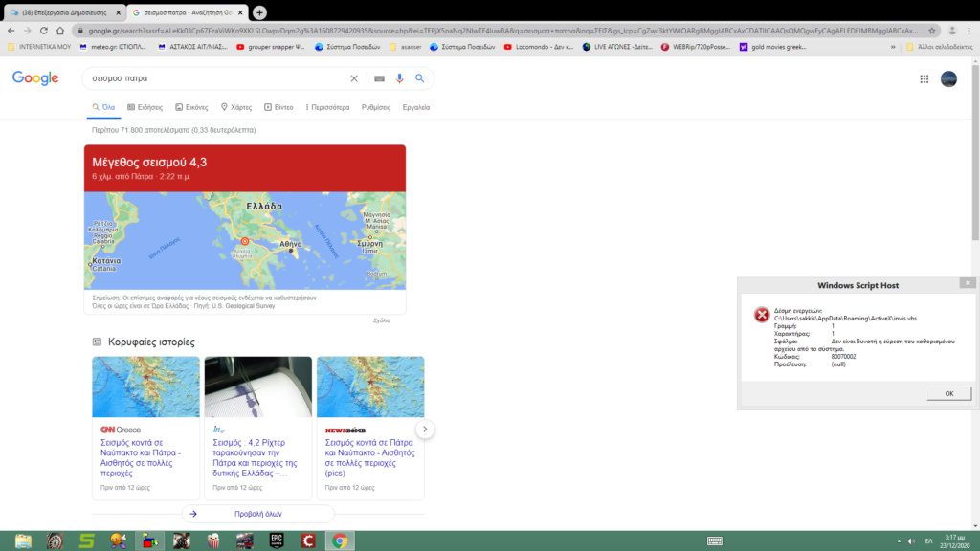Switch the ΕΛ input language indicator
The image size is (980, 551).
click(928, 541)
